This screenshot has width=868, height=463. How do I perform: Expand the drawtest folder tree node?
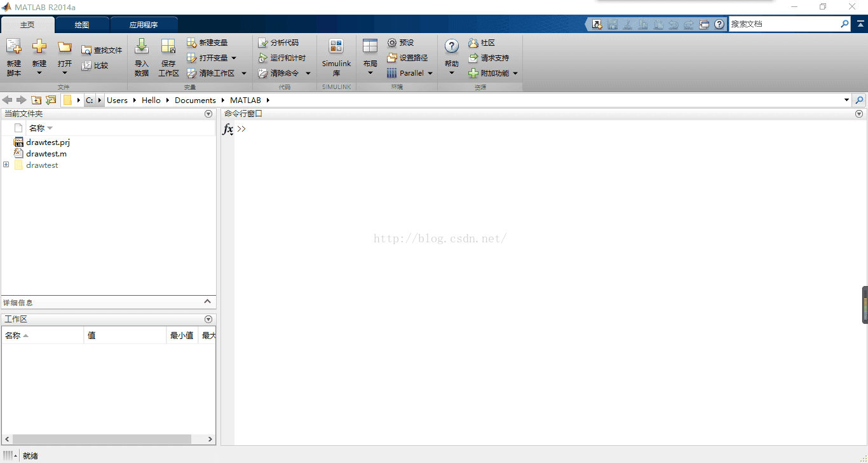(x=6, y=165)
